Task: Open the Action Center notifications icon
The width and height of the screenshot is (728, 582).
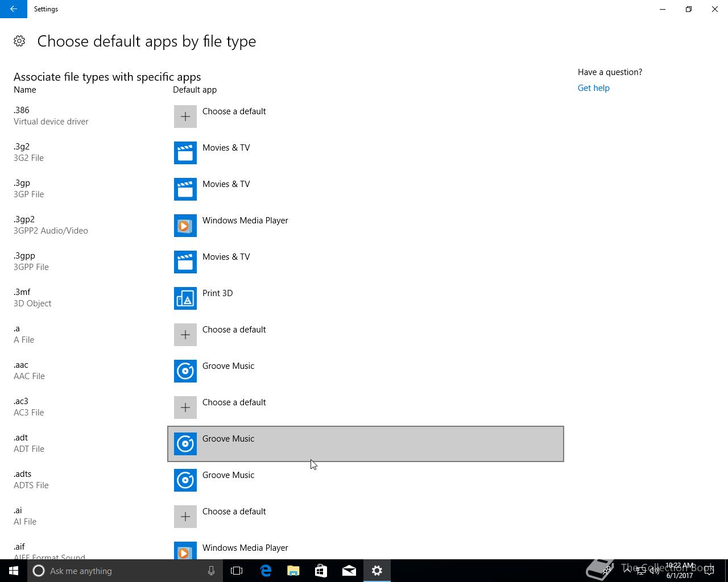Action: 709,571
